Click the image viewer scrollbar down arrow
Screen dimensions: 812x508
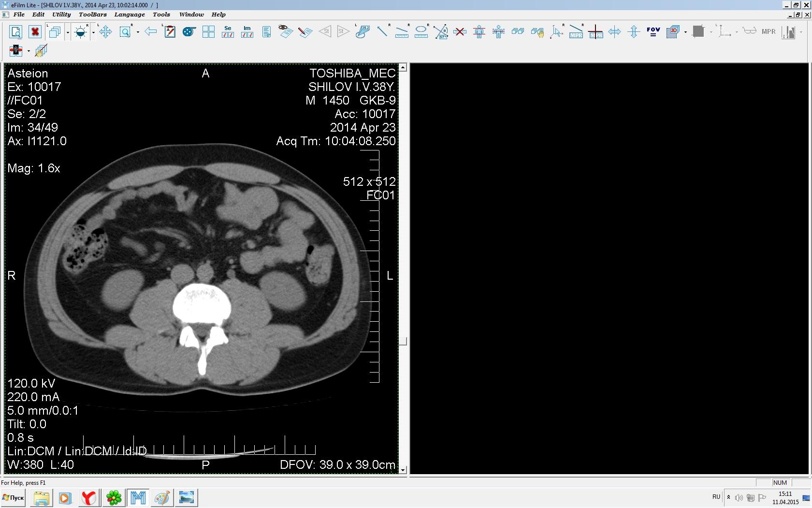[x=403, y=470]
